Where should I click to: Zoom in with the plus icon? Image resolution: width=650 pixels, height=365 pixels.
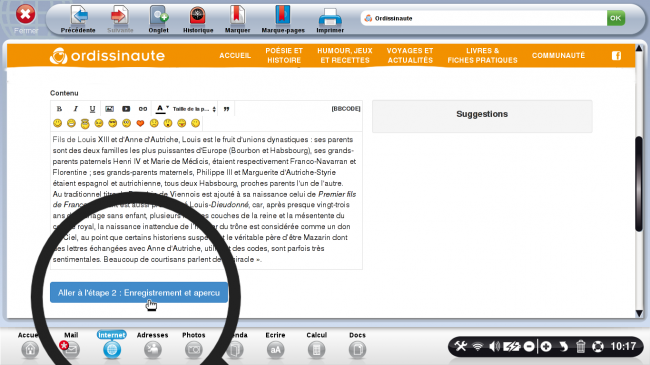[x=546, y=346]
